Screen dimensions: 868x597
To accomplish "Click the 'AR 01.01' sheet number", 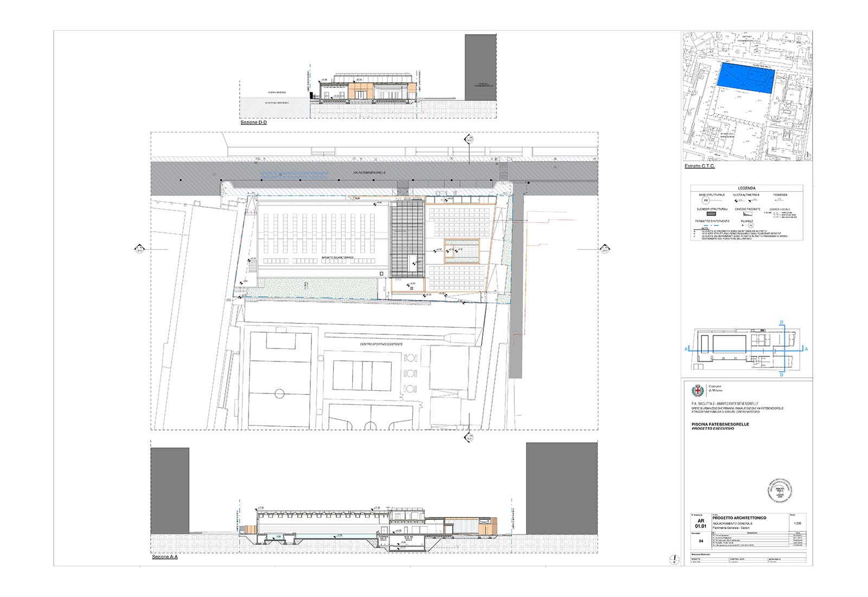I will [x=701, y=523].
